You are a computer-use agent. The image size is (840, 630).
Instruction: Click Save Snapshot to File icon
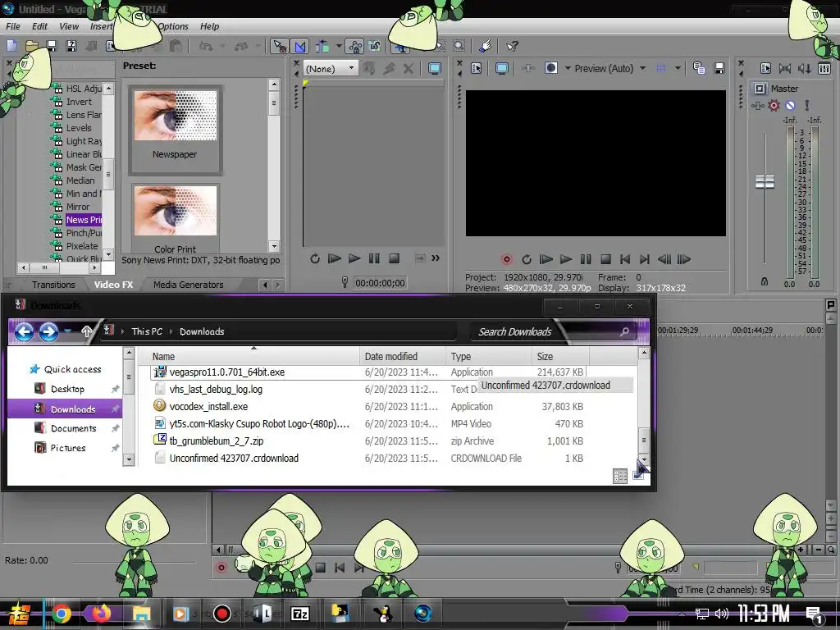pyautogui.click(x=719, y=68)
